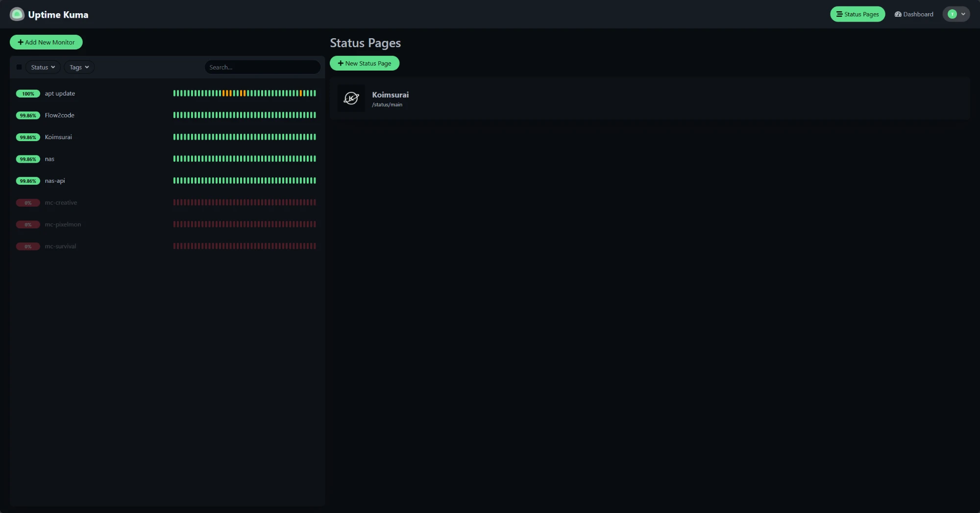This screenshot has height=513, width=980.
Task: Open the Dashboard view
Action: tap(914, 14)
